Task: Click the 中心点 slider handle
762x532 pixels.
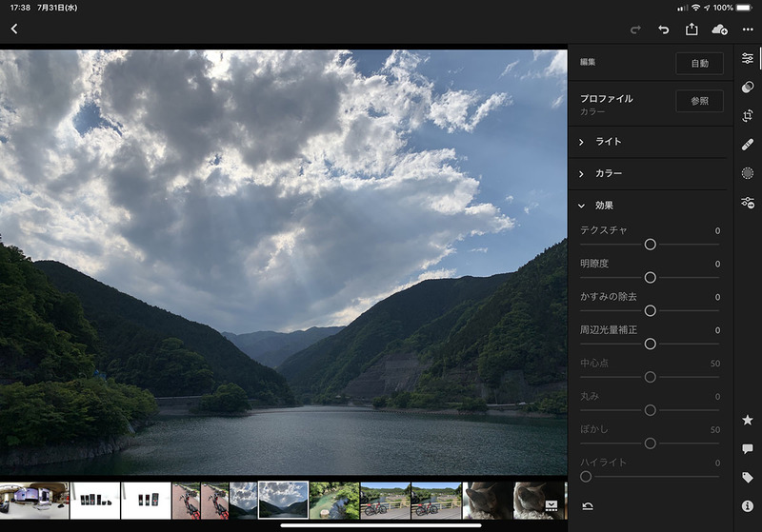Action: click(650, 377)
